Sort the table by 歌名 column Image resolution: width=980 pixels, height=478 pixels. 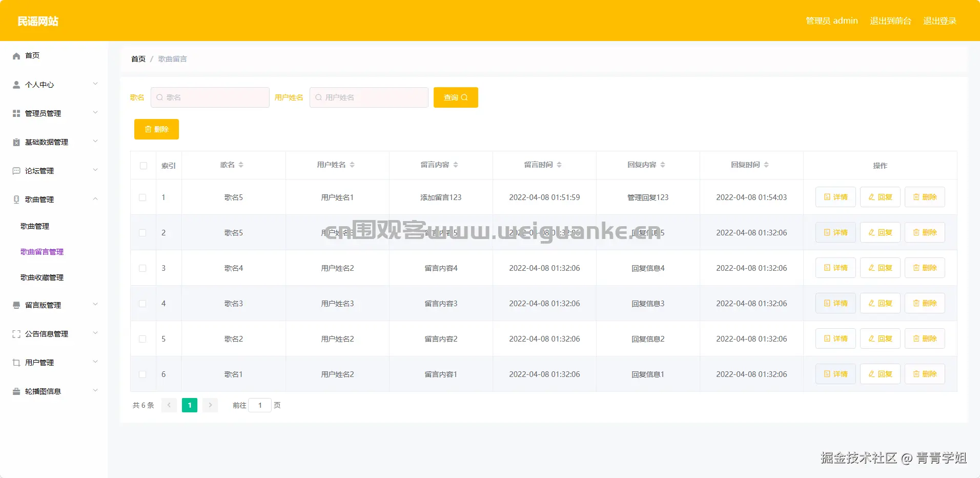[x=241, y=165]
